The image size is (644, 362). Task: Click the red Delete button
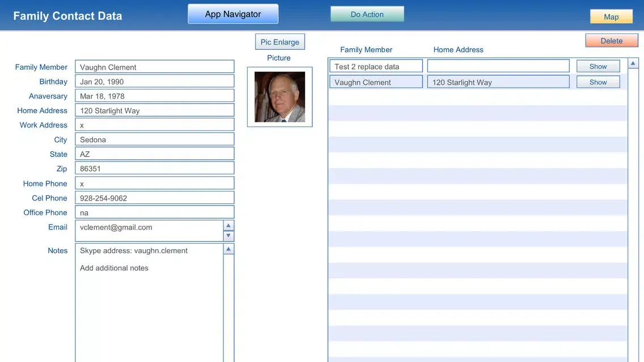[x=612, y=41]
